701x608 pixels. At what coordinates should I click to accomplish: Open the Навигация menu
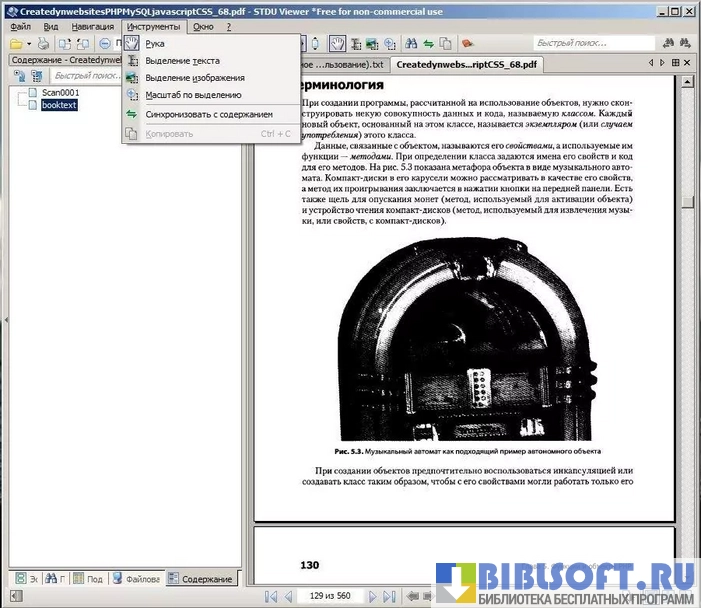[x=93, y=26]
